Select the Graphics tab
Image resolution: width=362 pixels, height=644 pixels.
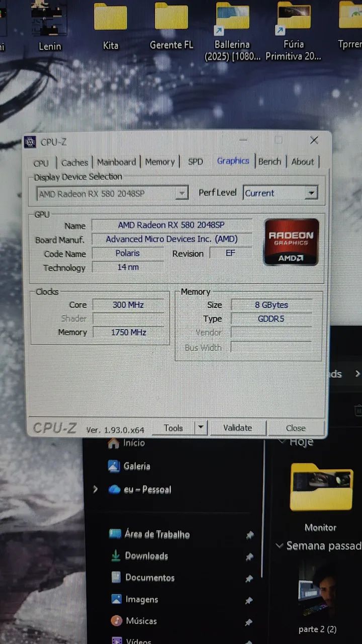point(233,161)
